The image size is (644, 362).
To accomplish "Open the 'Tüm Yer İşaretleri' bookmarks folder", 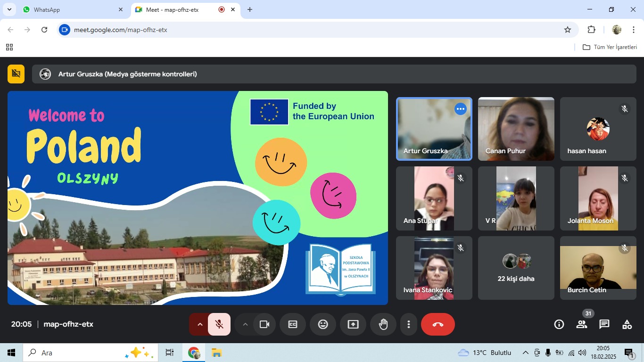I will coord(610,47).
